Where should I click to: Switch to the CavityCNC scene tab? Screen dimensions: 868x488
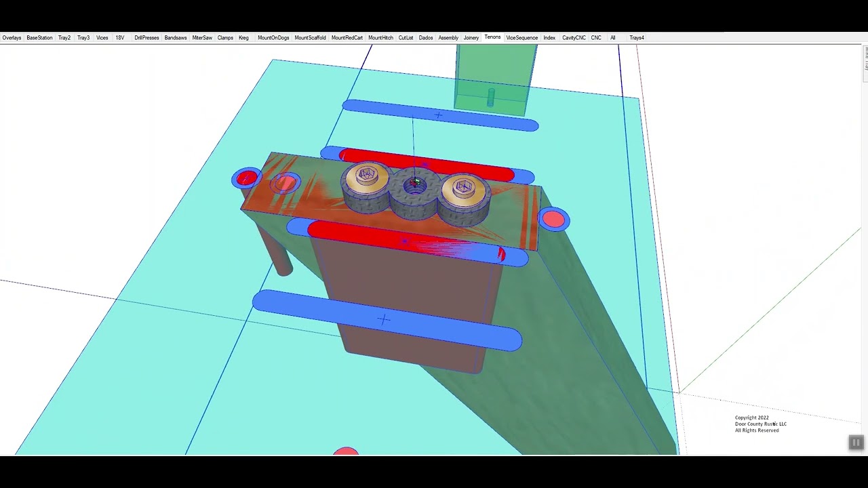[574, 38]
